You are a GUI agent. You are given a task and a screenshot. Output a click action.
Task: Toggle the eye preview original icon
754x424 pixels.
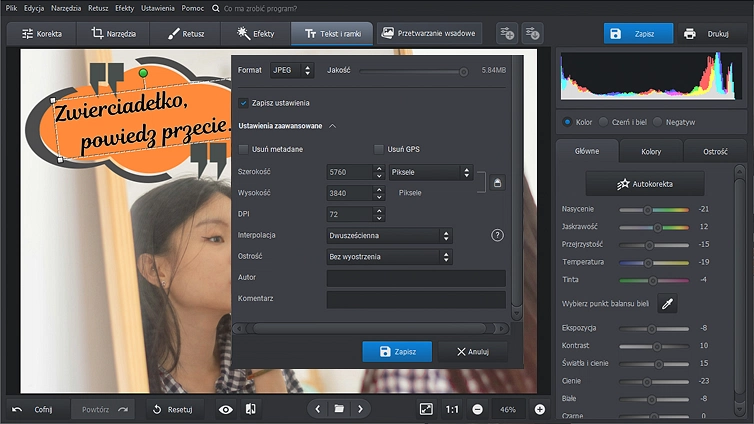(225, 409)
